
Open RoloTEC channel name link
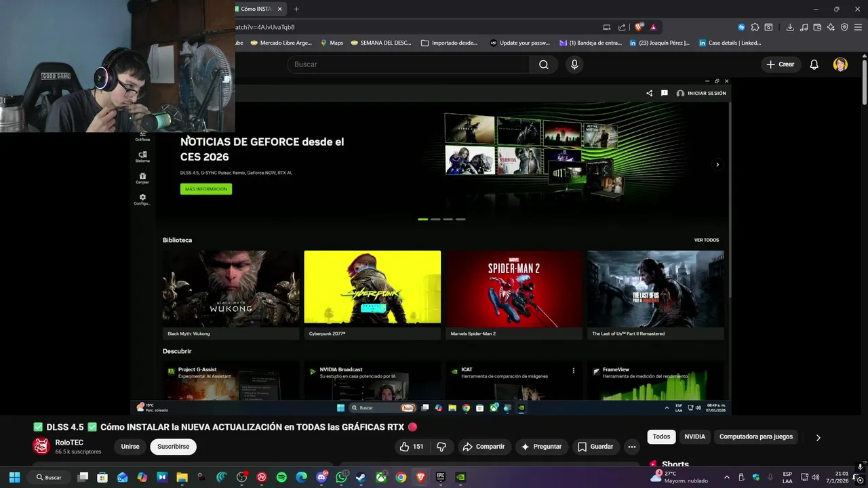(x=69, y=443)
